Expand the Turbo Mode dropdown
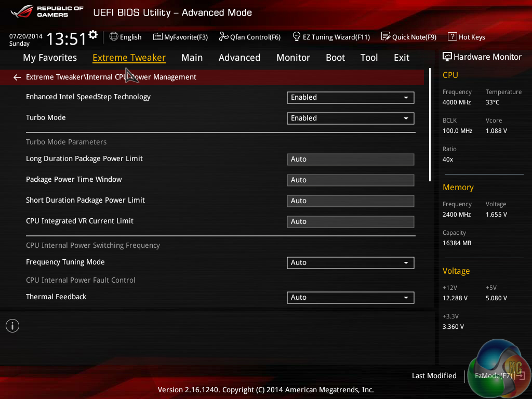532x399 pixels. 350,118
